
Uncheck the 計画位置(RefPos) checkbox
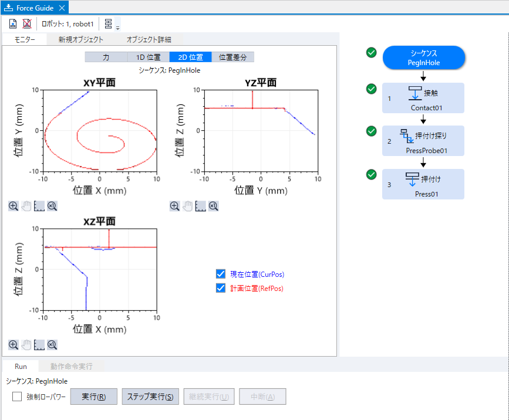pos(220,287)
